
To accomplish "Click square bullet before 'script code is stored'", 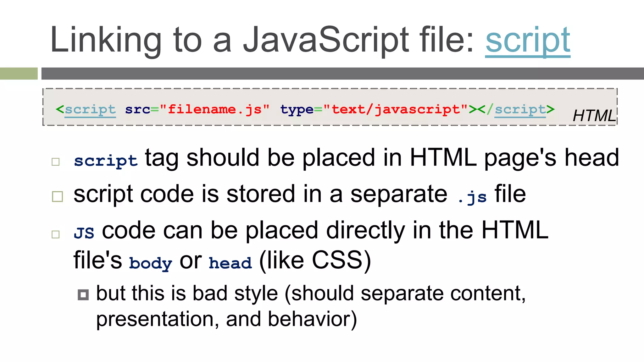I will 57,196.
